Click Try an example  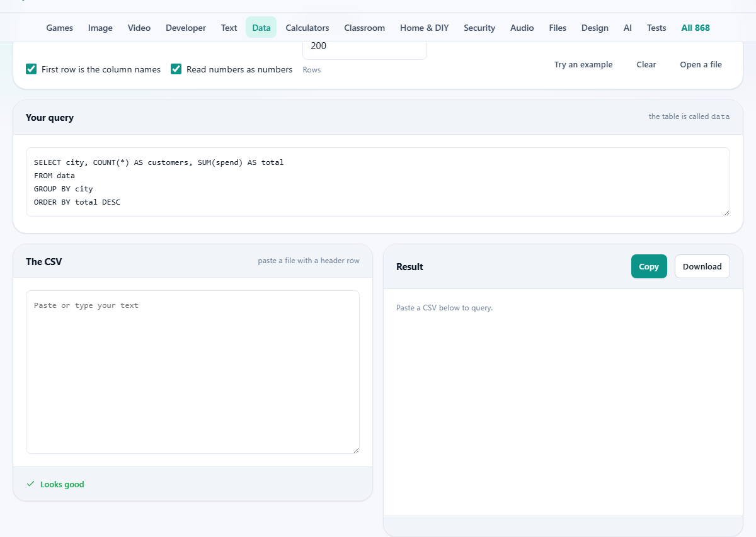click(x=583, y=65)
